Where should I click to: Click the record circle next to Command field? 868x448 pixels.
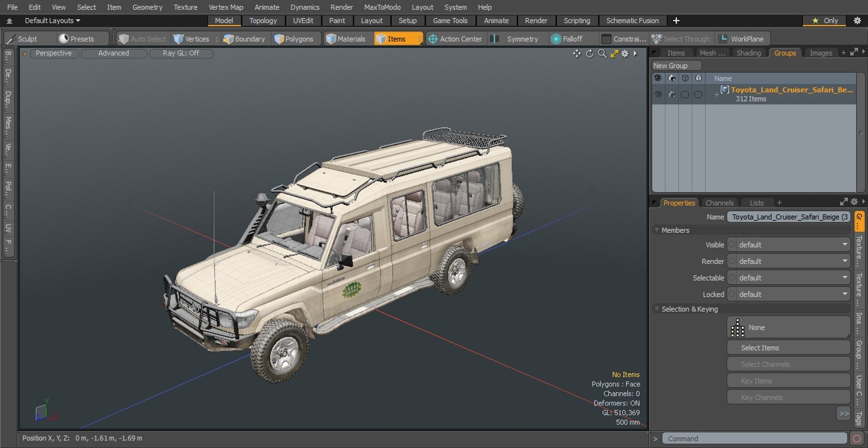(x=857, y=439)
